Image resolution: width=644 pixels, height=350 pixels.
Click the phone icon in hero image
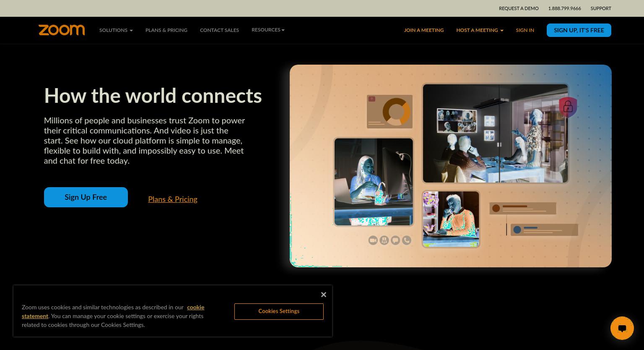click(407, 240)
